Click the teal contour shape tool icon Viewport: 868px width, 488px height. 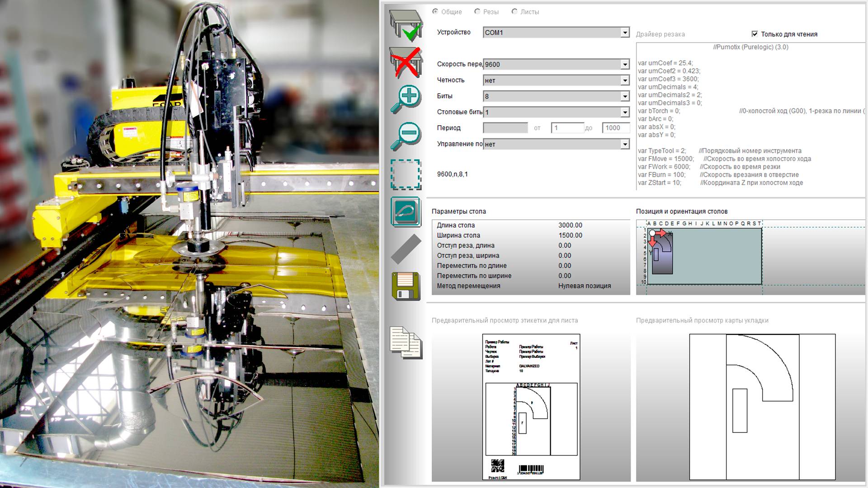pyautogui.click(x=406, y=211)
